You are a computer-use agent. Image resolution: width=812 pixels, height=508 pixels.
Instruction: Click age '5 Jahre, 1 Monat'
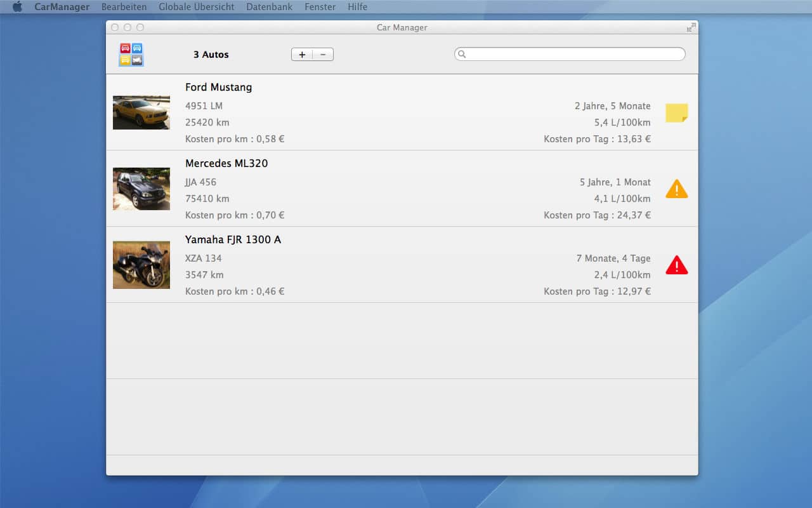click(615, 182)
